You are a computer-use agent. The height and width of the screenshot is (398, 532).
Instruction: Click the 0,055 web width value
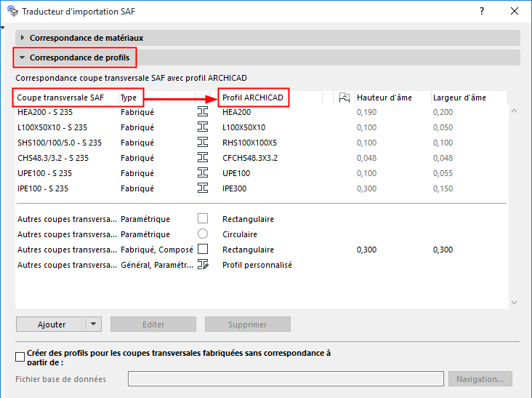pyautogui.click(x=443, y=173)
